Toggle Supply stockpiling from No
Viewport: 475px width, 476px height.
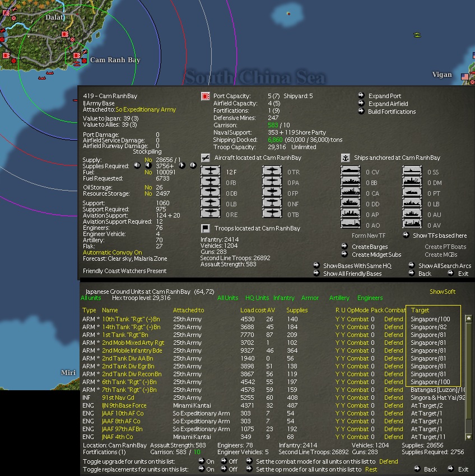148,160
